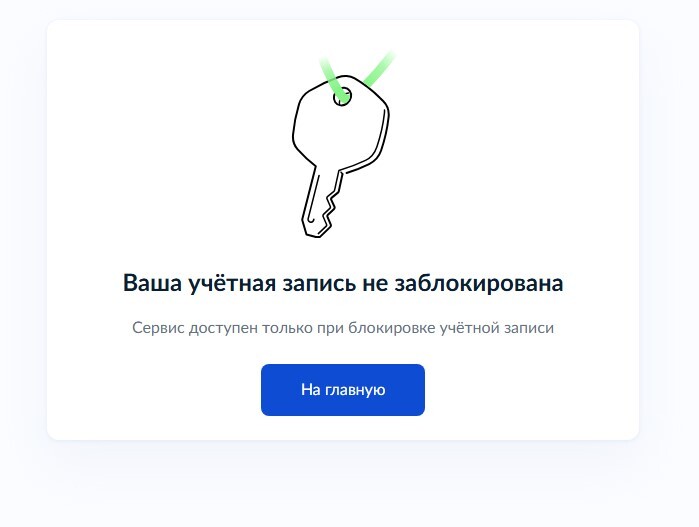Image resolution: width=699 pixels, height=527 pixels.
Task: Click the word 'Сервис' in the subtitle
Action: pos(158,328)
